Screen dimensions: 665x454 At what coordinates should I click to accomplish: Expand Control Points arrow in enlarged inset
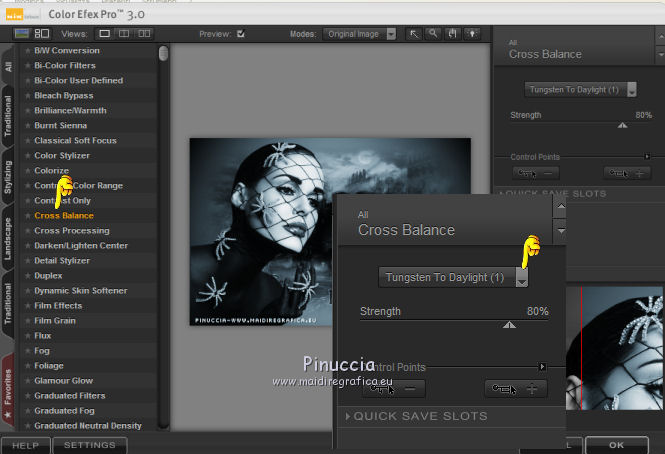coord(542,367)
